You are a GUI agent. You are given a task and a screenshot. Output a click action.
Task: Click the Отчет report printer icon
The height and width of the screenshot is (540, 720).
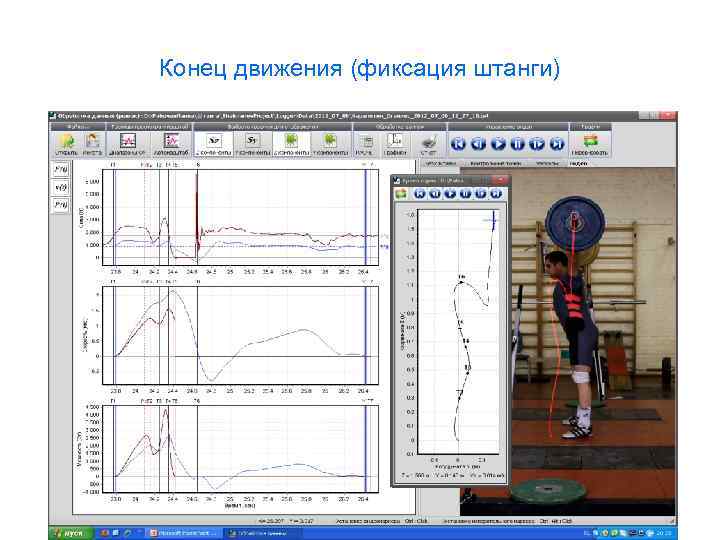click(x=429, y=145)
